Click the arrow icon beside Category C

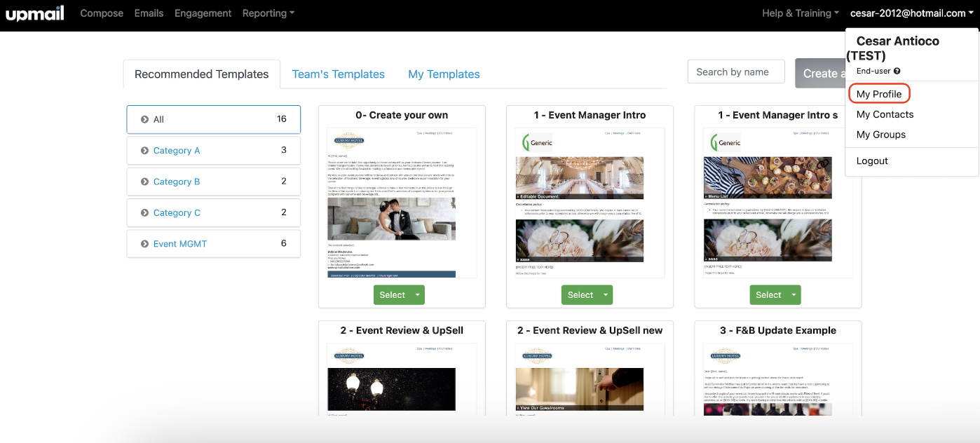[x=144, y=213]
